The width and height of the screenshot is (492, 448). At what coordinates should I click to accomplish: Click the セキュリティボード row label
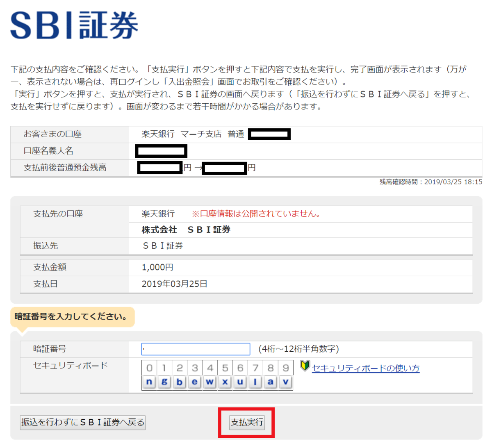click(71, 365)
